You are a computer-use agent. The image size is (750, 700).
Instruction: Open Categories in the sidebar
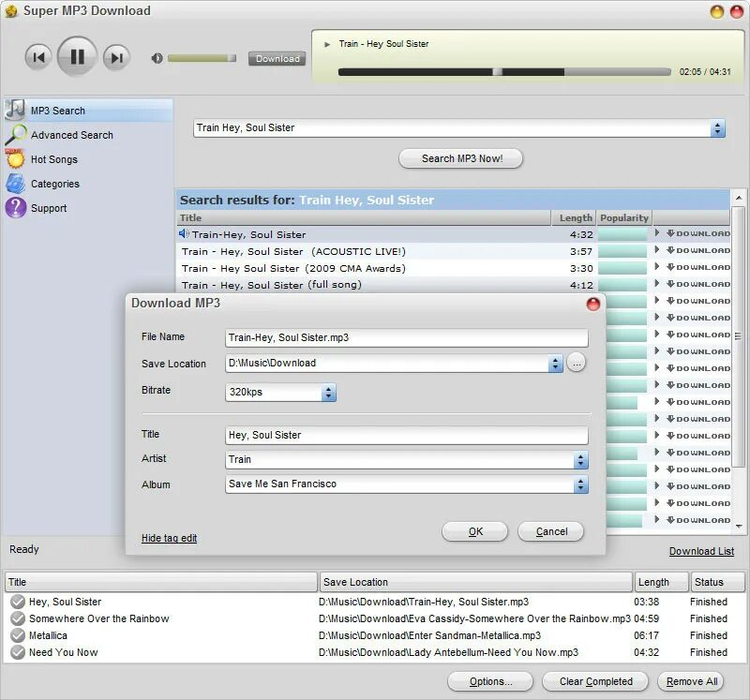coord(55,184)
